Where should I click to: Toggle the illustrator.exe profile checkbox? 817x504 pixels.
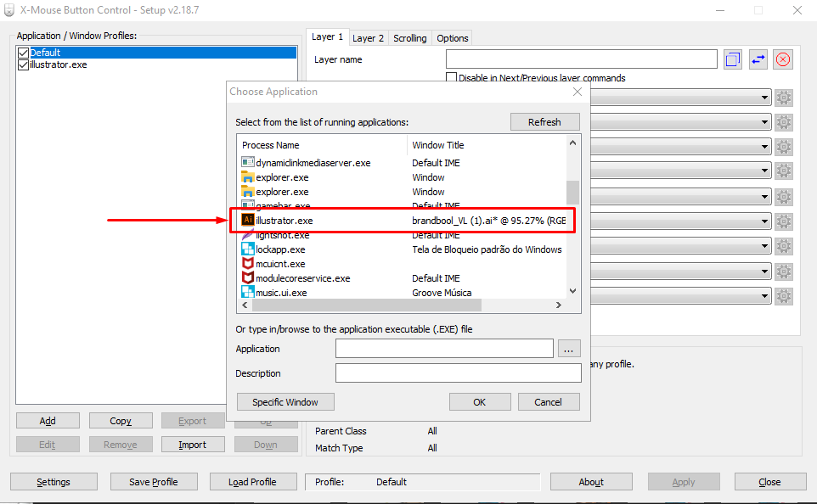point(23,64)
